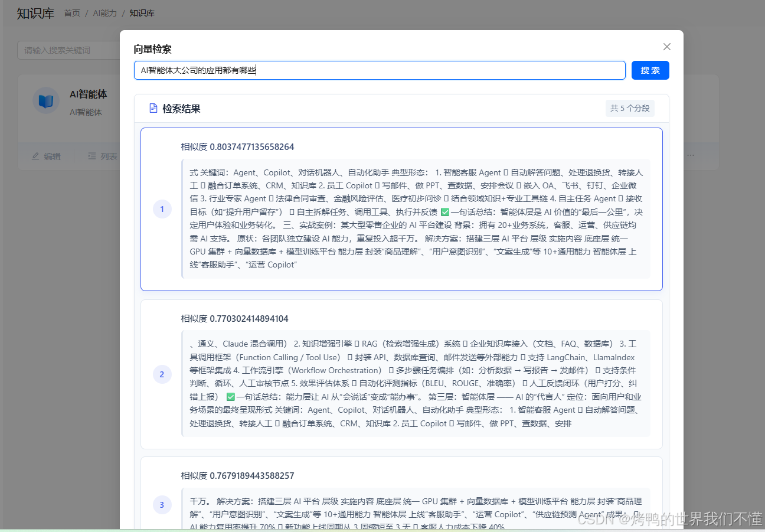This screenshot has height=532, width=765.
Task: Click similarity 0.770302414894104 text
Action: pyautogui.click(x=234, y=318)
